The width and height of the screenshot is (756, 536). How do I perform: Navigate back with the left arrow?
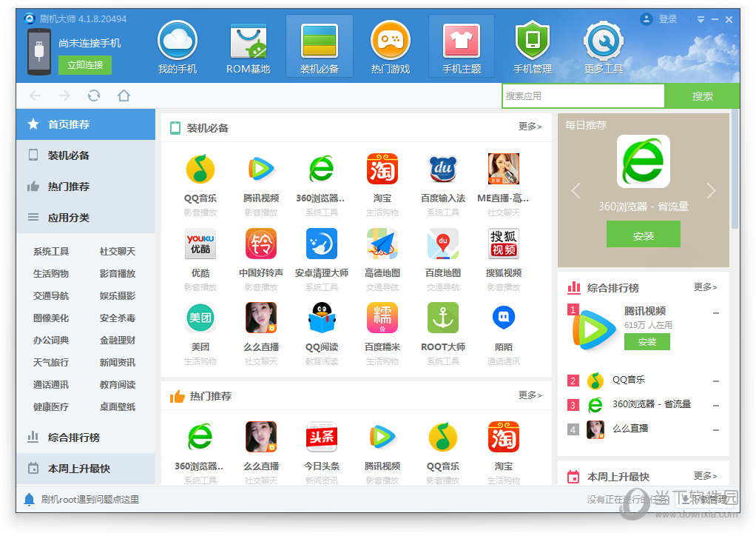36,96
